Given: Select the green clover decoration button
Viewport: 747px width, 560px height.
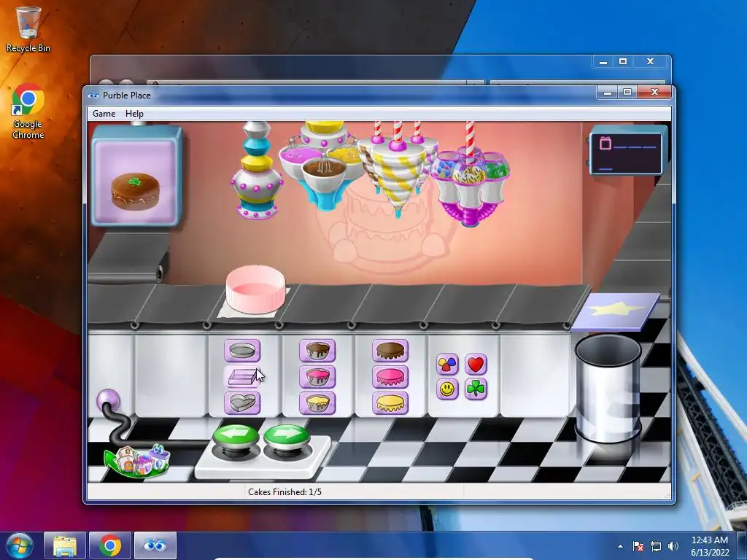Looking at the screenshot, I should [476, 389].
